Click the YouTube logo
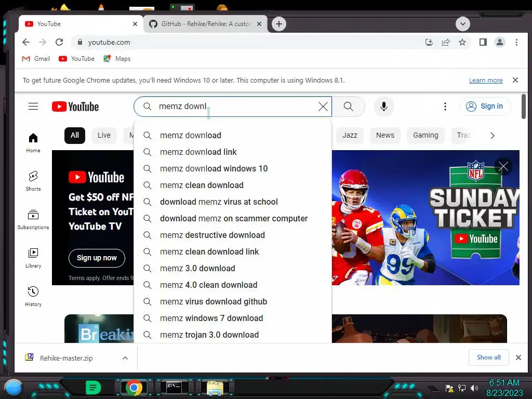This screenshot has height=399, width=532. (75, 107)
